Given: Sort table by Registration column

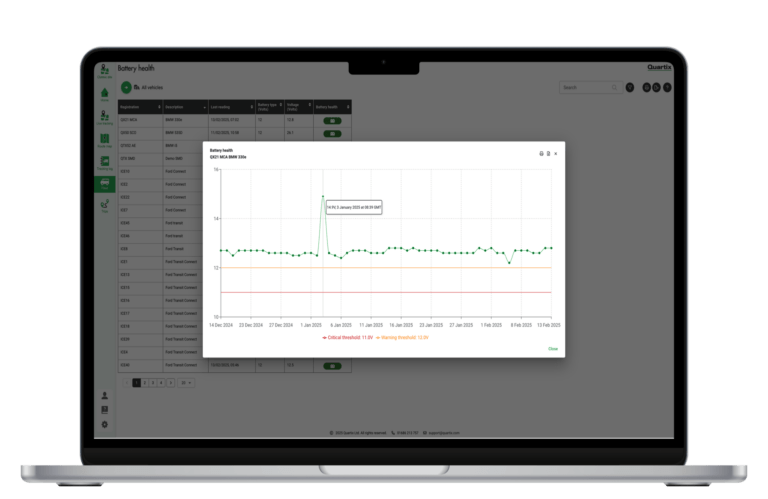Looking at the screenshot, I should 140,107.
